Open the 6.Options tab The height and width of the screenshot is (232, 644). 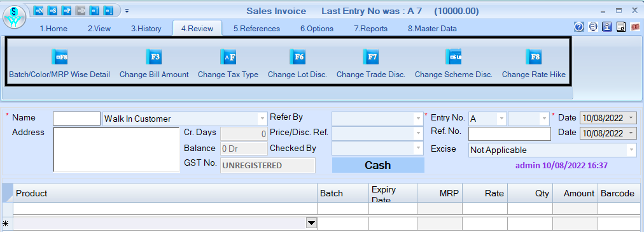coord(317,29)
